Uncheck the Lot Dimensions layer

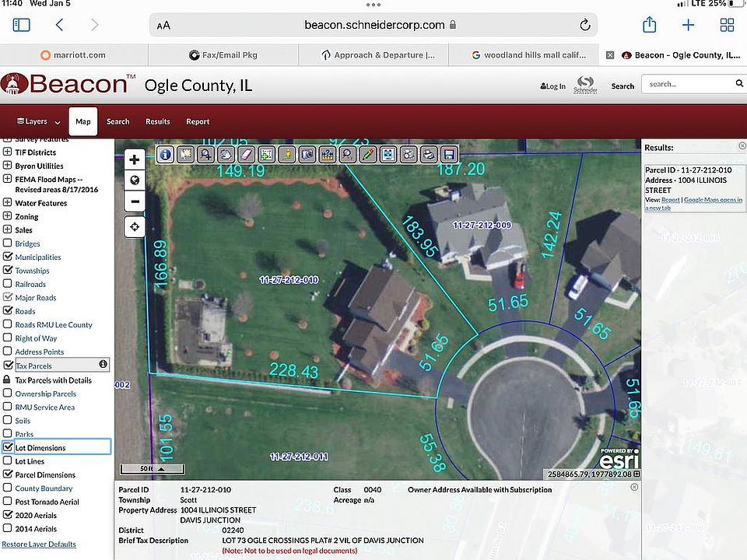pyautogui.click(x=8, y=447)
